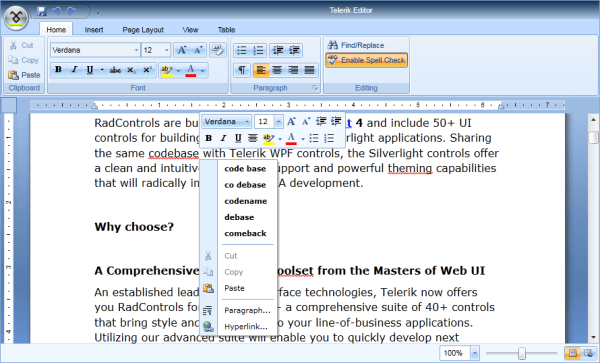This screenshot has height=363, width=600.
Task: Click the ribbon Grow Font icon
Action: click(x=182, y=50)
